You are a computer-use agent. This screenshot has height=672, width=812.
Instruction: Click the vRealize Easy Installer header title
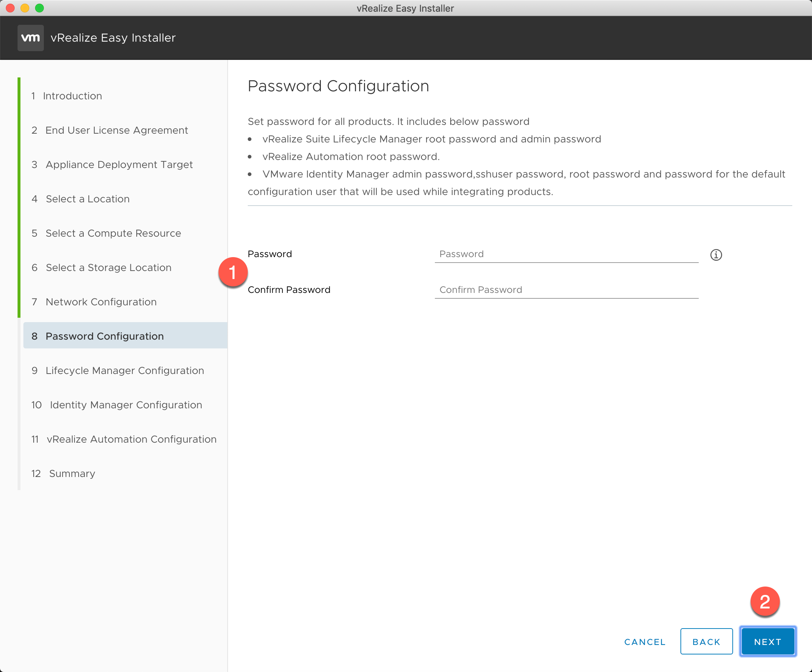(113, 38)
